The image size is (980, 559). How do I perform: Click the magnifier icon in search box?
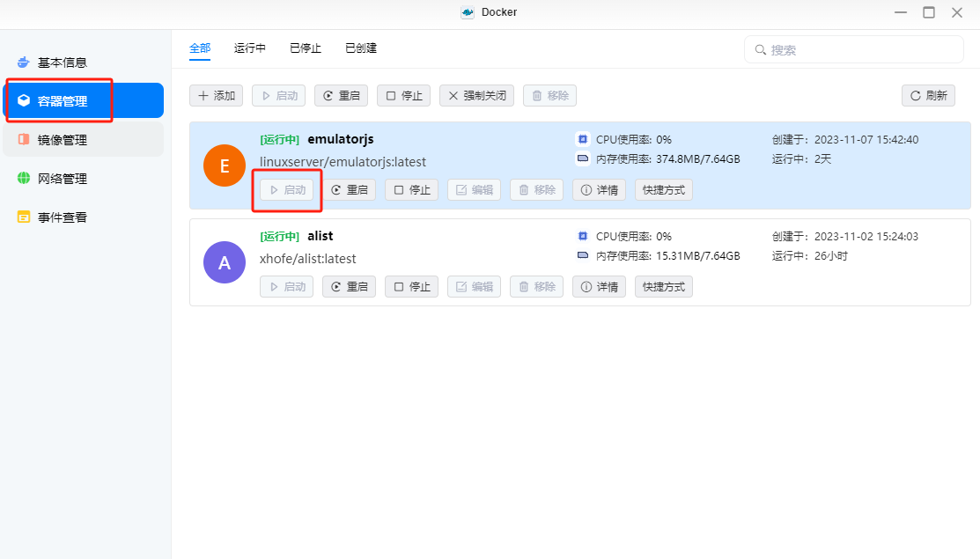760,50
